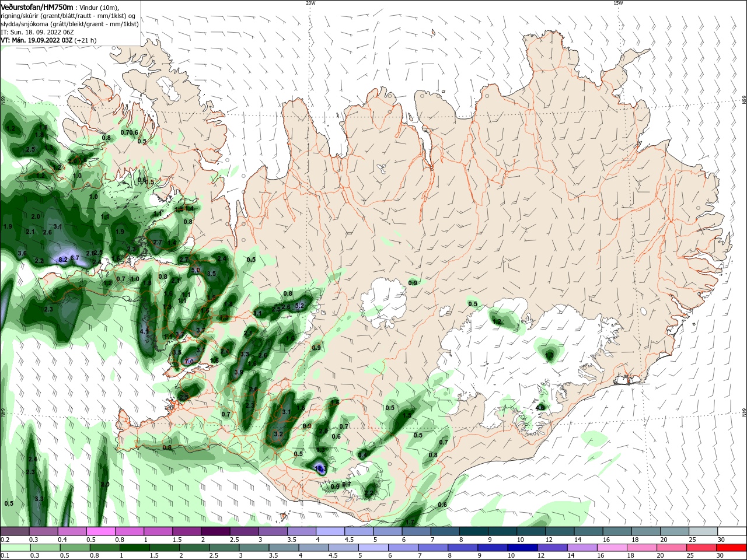Click the dark green swatch in the rain legend

click(135, 548)
